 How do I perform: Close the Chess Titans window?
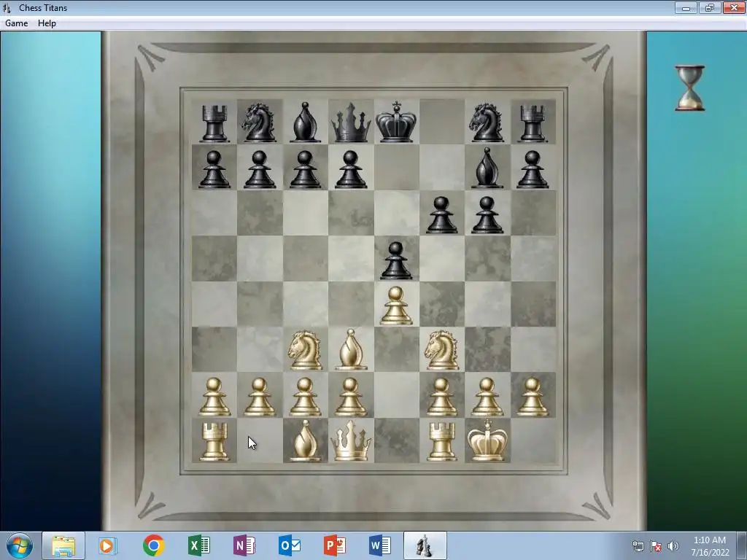tap(734, 7)
